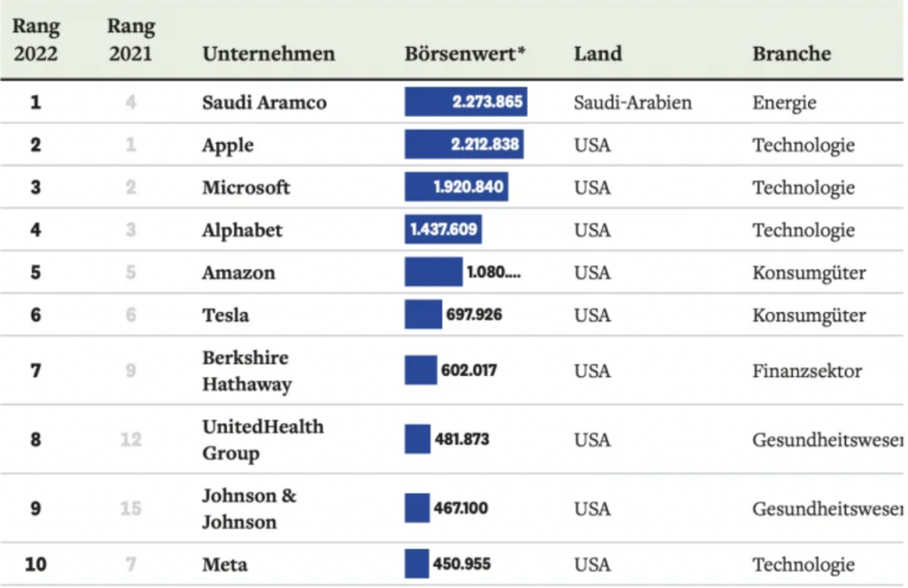
Task: Click the Energie industry cell
Action: coord(784,102)
